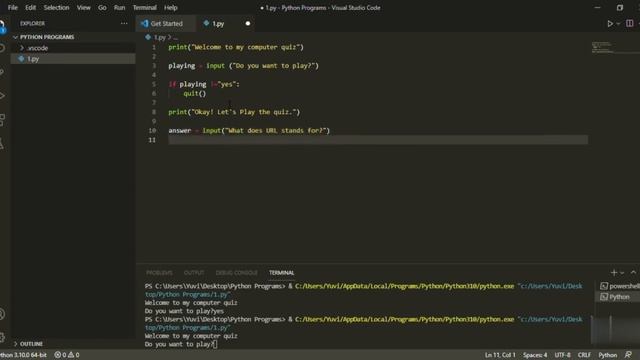Click the code line starting with 'playing'
The image size is (640, 360).
[x=243, y=66]
